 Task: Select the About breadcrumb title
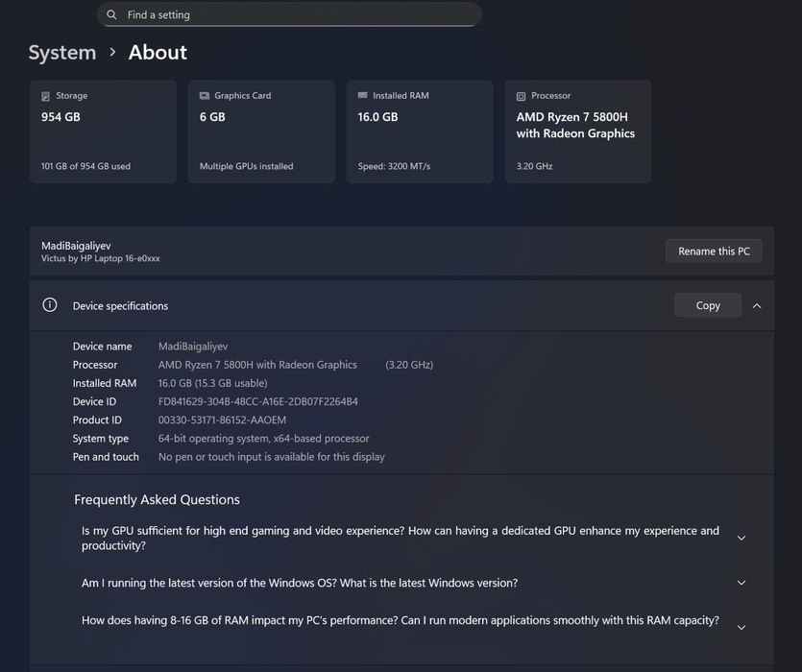(158, 52)
